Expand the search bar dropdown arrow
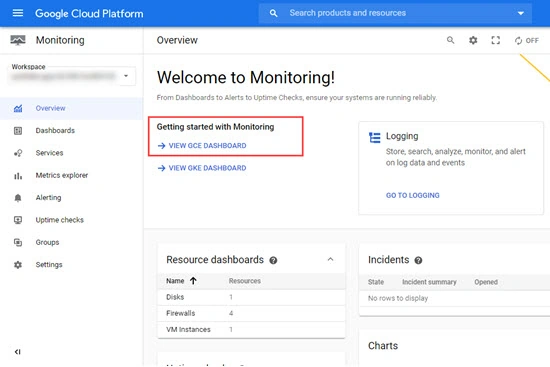Viewport: 550px width, 367px height. pos(521,13)
